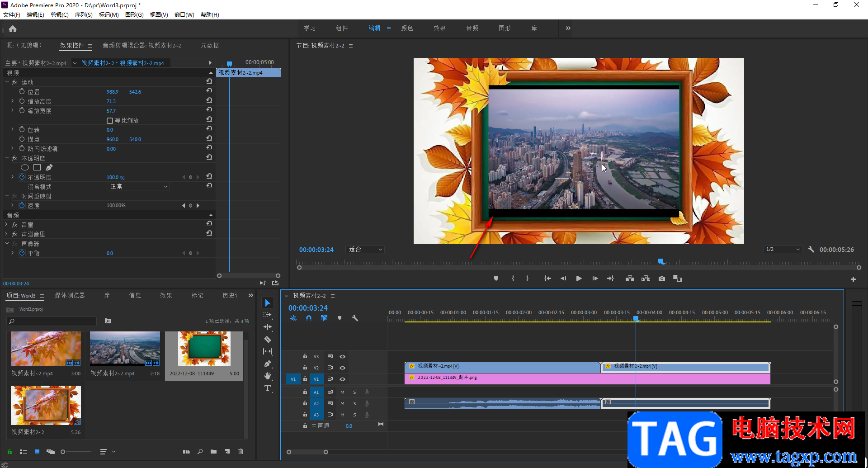This screenshot has width=868, height=468.
Task: Add marker in the timeline panel
Action: point(340,318)
